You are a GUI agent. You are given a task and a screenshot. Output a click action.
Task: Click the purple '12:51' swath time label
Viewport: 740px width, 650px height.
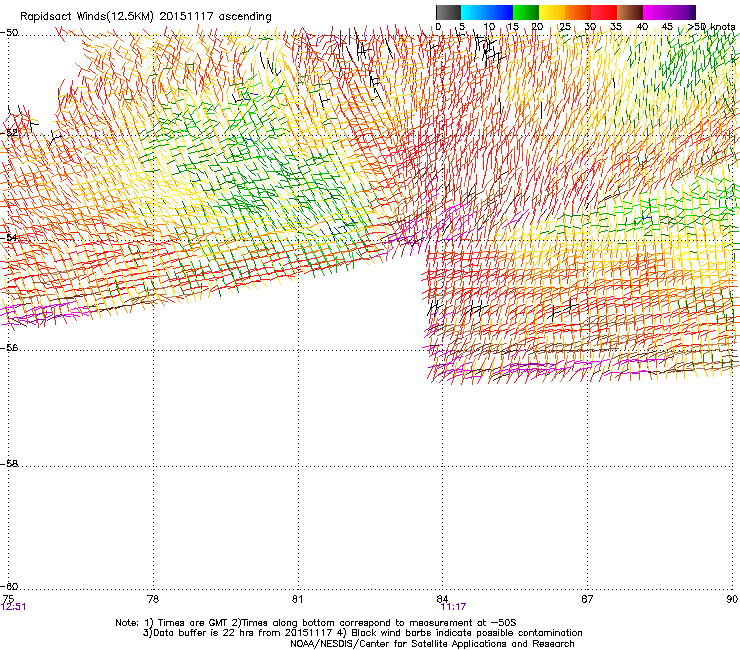click(14, 607)
